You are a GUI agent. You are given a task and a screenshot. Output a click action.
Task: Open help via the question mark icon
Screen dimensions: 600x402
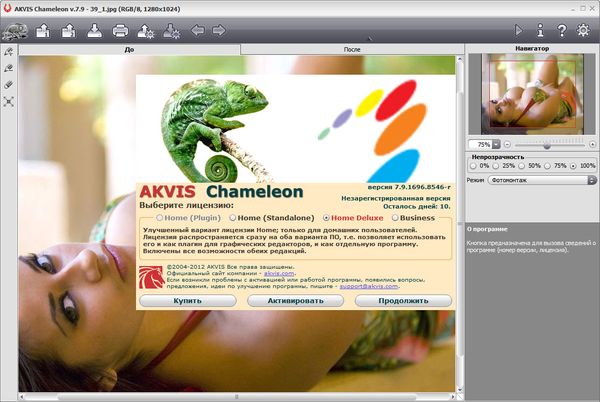[x=561, y=30]
